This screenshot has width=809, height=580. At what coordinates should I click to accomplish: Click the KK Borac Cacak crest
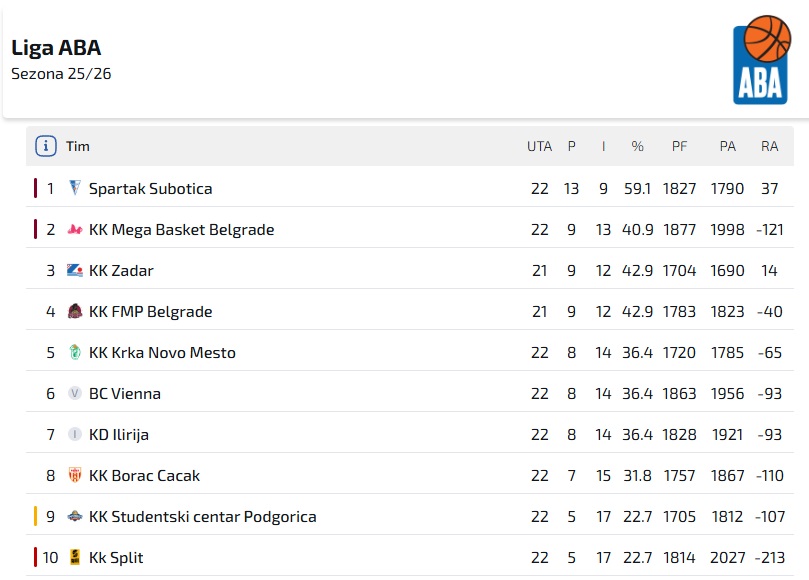pos(75,475)
